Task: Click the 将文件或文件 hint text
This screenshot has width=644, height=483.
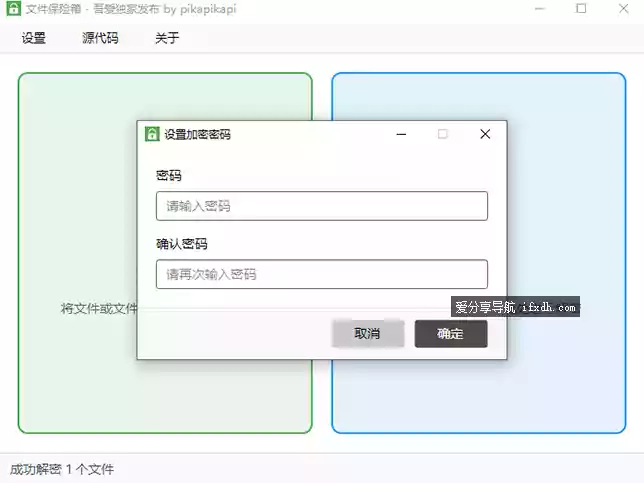Action: (x=99, y=308)
